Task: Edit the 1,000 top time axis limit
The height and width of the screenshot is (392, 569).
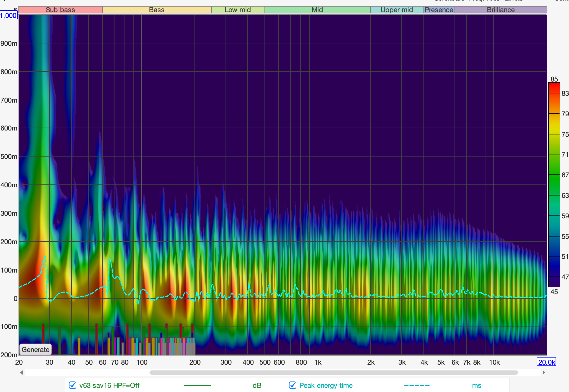Action: (x=8, y=16)
